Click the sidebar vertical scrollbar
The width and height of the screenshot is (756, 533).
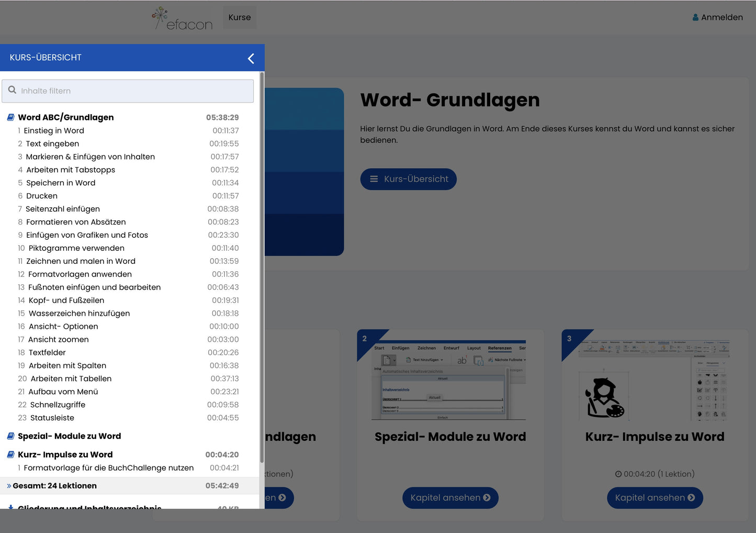pos(262,262)
